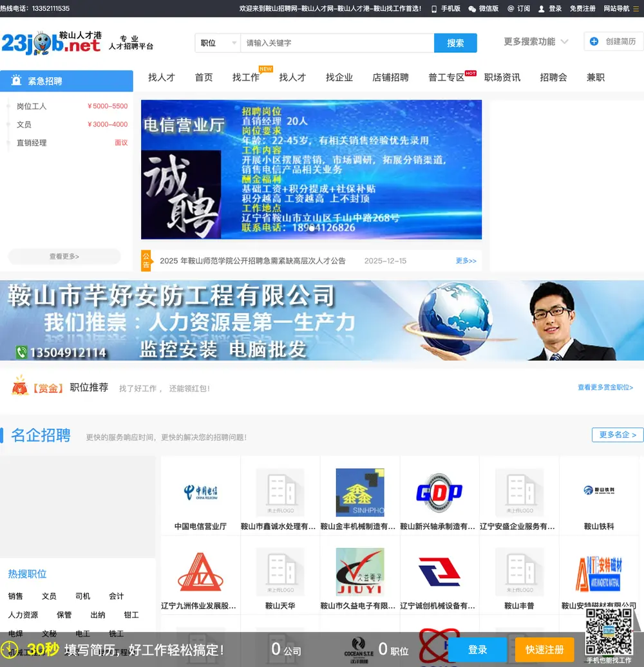Select hot search keyword 人力资源
Viewport: 644px width, 667px height.
click(23, 615)
